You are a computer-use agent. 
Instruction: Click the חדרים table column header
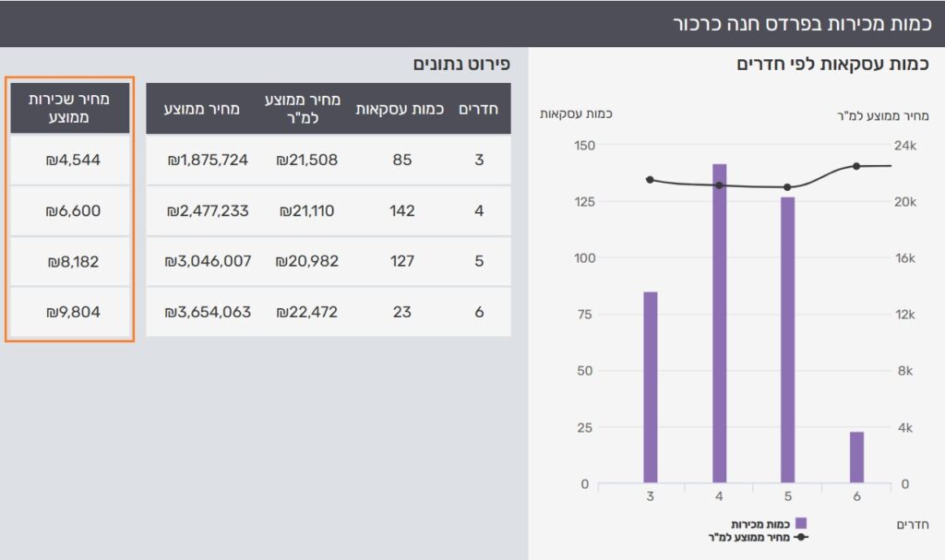pyautogui.click(x=479, y=109)
